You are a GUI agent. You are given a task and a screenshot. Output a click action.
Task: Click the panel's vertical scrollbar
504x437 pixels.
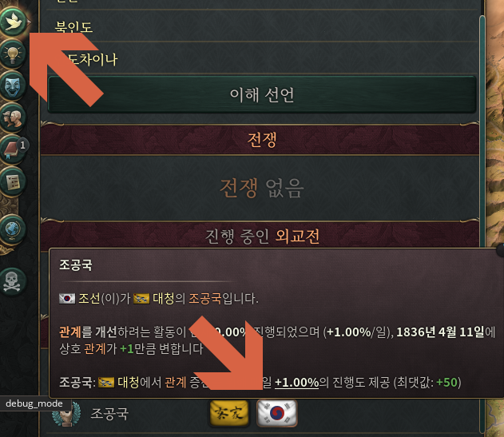pos(482,224)
